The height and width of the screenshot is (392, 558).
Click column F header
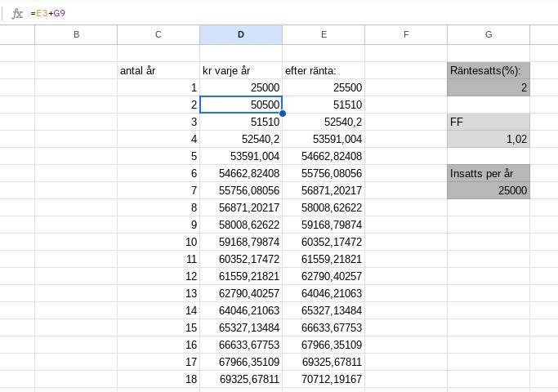pyautogui.click(x=406, y=34)
